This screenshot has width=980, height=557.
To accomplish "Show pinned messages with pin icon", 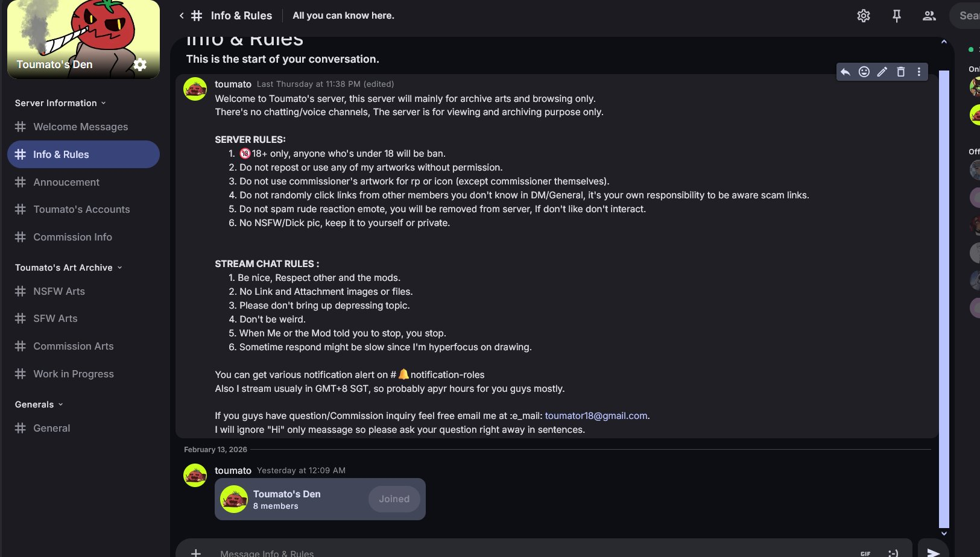I will point(897,16).
